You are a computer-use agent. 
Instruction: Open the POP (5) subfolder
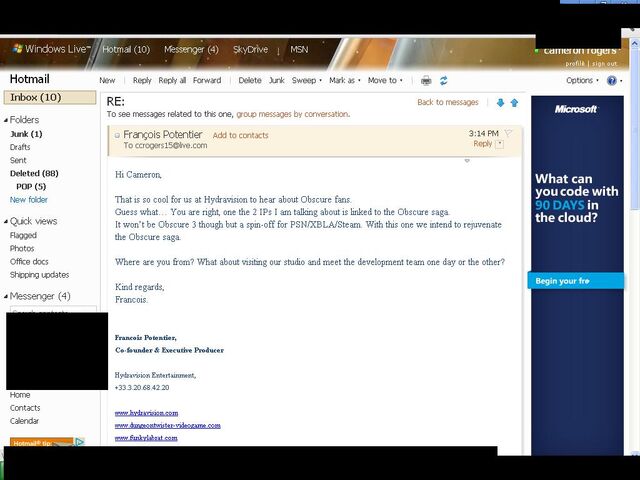[31, 187]
